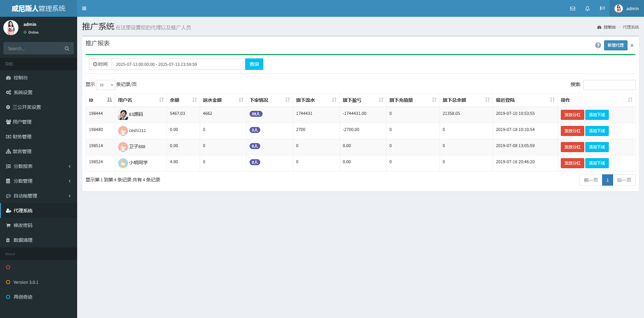Expand the 分数管理 submenu
The height and width of the screenshot is (318, 644).
[39, 181]
